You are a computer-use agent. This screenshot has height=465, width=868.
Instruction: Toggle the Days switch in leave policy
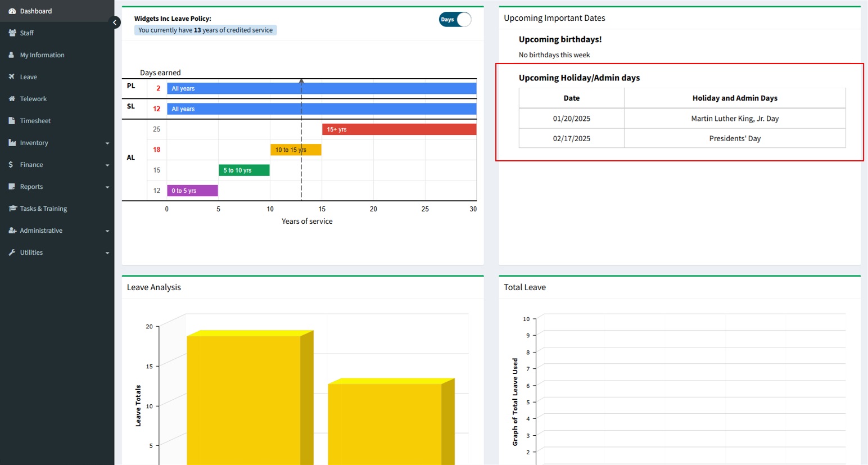pos(455,20)
